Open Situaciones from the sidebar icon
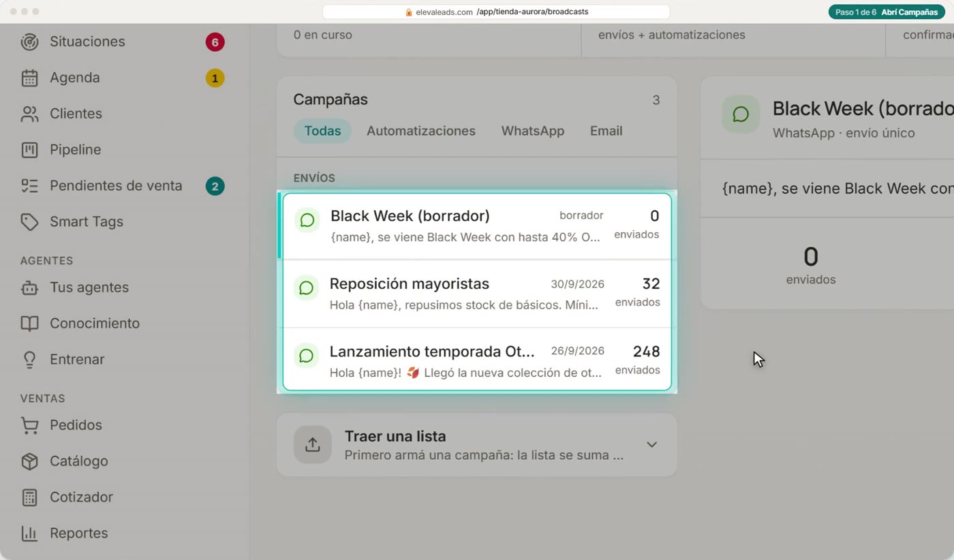The width and height of the screenshot is (954, 560). click(x=29, y=42)
